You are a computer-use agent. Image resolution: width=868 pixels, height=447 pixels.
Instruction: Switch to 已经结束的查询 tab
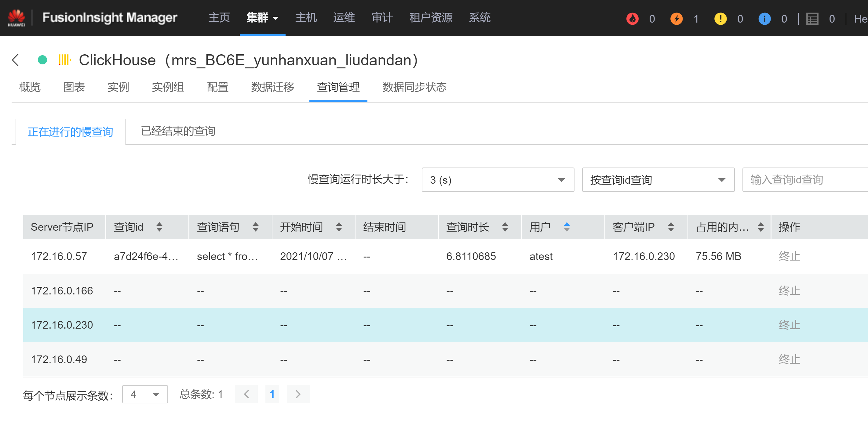click(x=178, y=131)
